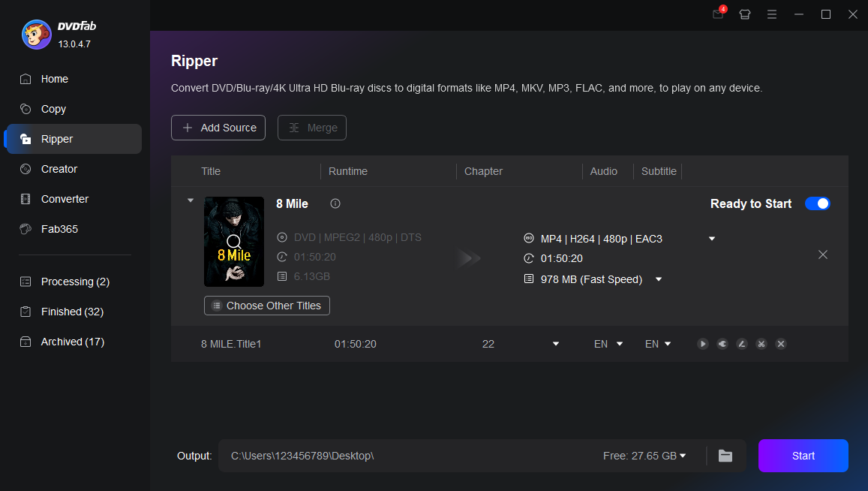This screenshot has height=491, width=868.
Task: Select the 8 MILE.Title1 row name
Action: [x=231, y=344]
